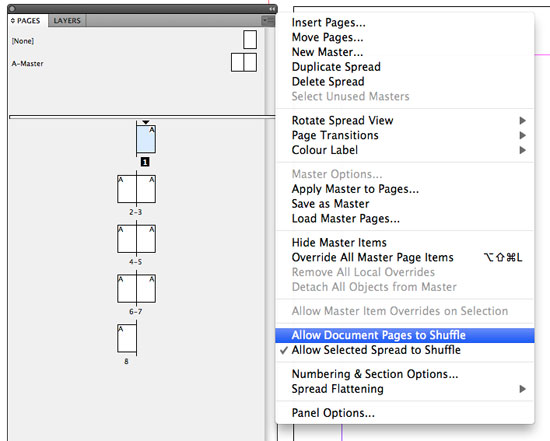Open the Pages panel flyout menu icon
Screen dimensions: 550x441
point(268,20)
